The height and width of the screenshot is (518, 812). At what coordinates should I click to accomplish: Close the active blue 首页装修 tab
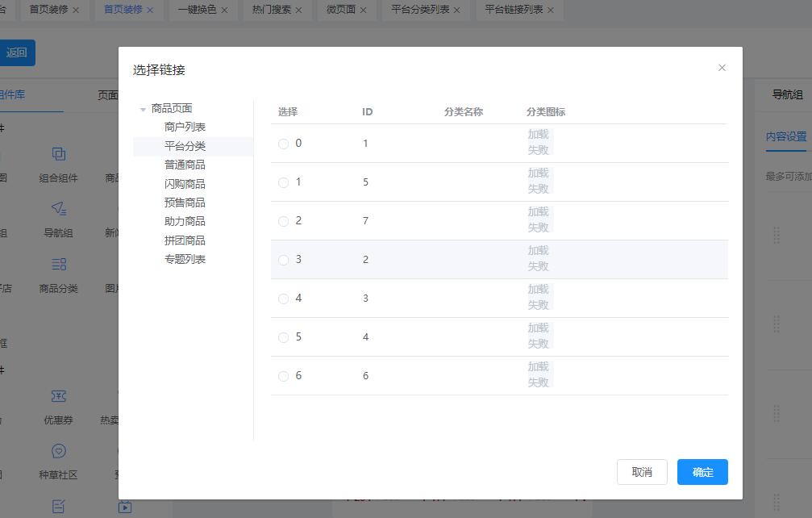click(150, 10)
